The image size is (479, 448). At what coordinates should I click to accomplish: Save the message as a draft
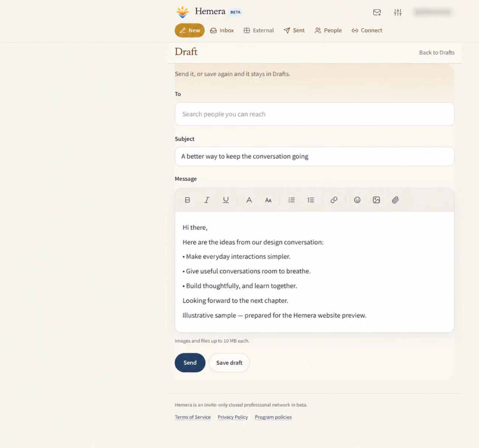pyautogui.click(x=229, y=363)
